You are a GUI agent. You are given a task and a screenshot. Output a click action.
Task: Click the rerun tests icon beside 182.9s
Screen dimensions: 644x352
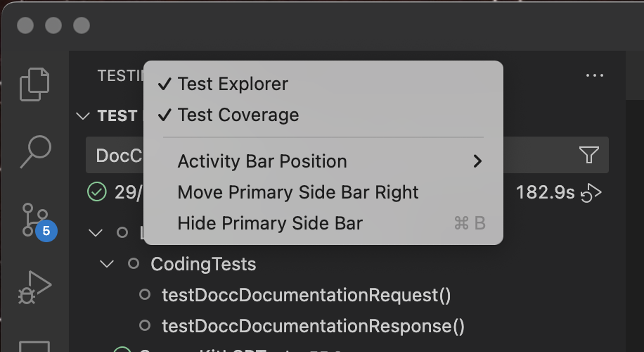pos(592,192)
